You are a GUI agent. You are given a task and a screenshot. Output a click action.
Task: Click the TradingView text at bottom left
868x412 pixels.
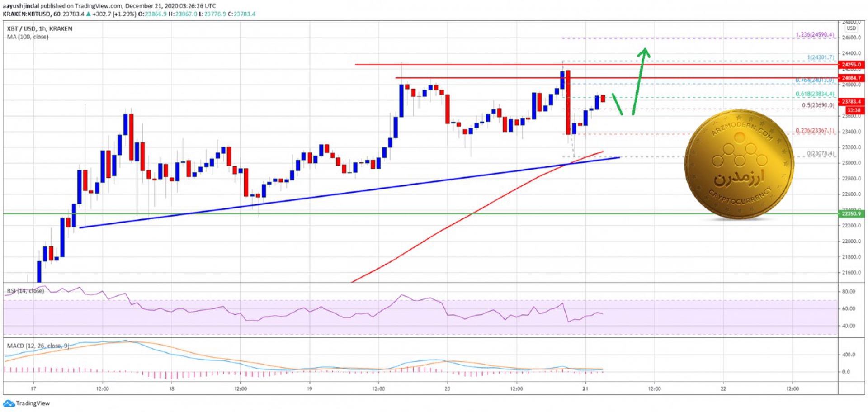tap(33, 403)
